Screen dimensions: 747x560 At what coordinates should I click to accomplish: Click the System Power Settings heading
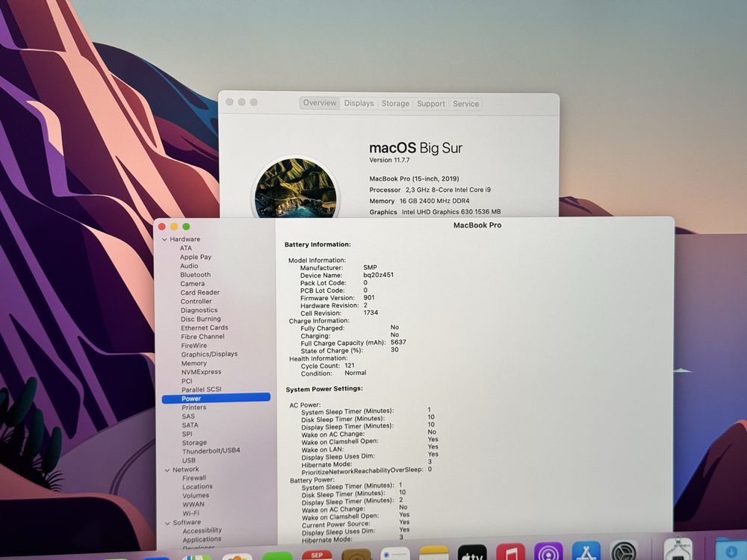(x=324, y=389)
